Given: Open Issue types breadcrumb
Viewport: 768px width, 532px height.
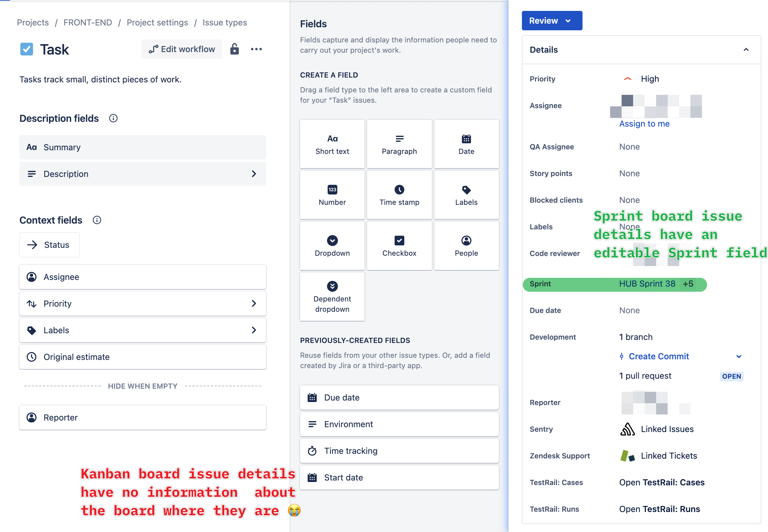Looking at the screenshot, I should pos(225,23).
